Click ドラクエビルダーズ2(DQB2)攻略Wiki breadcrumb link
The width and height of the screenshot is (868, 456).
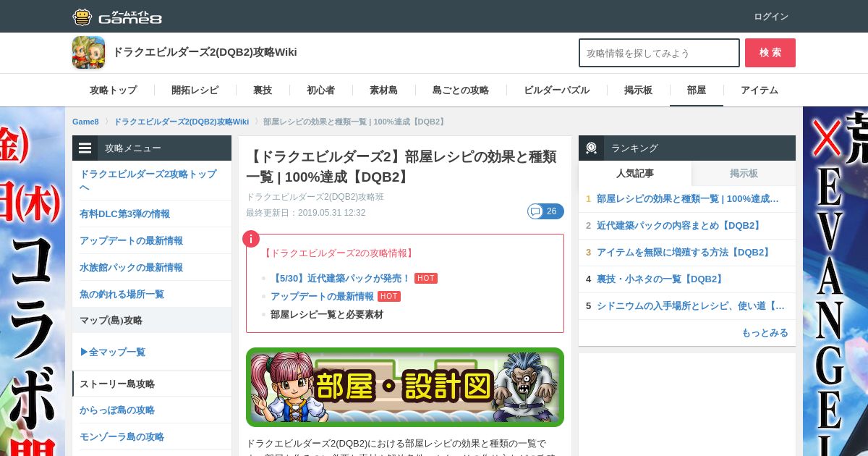click(181, 122)
